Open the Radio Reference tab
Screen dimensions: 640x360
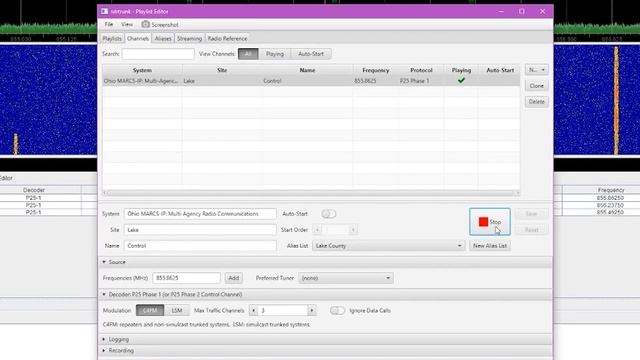227,38
